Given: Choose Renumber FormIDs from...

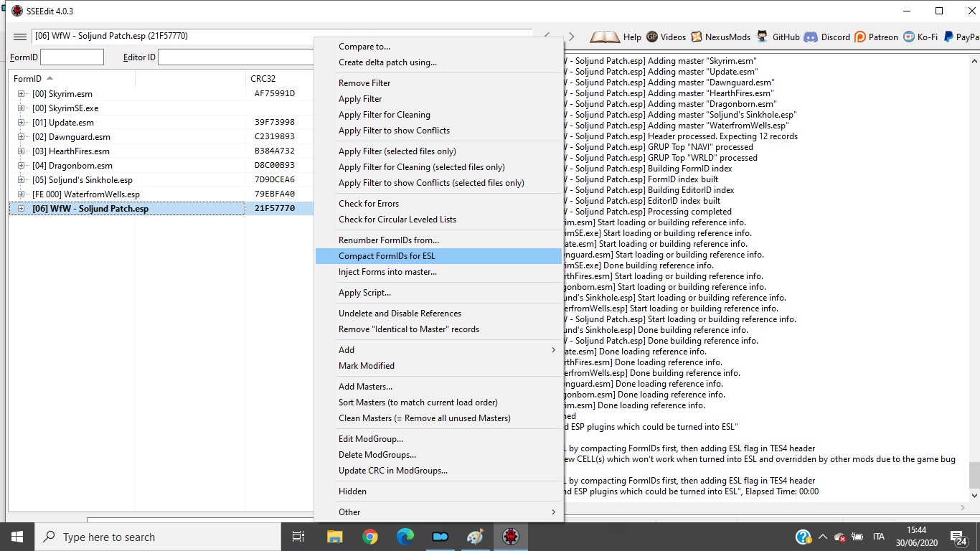Looking at the screenshot, I should 438,240.
